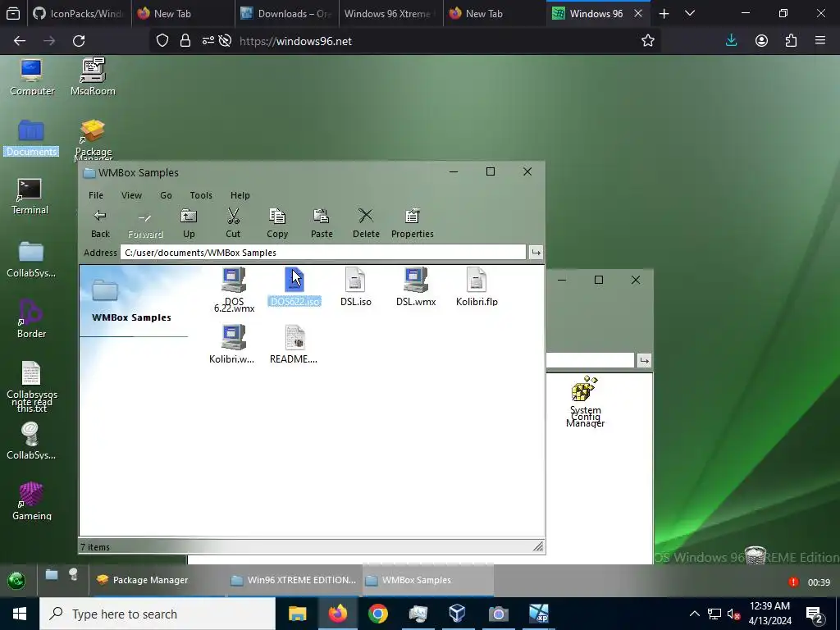Open the first CollabSys... desktop folder
The height and width of the screenshot is (630, 840).
click(31, 258)
